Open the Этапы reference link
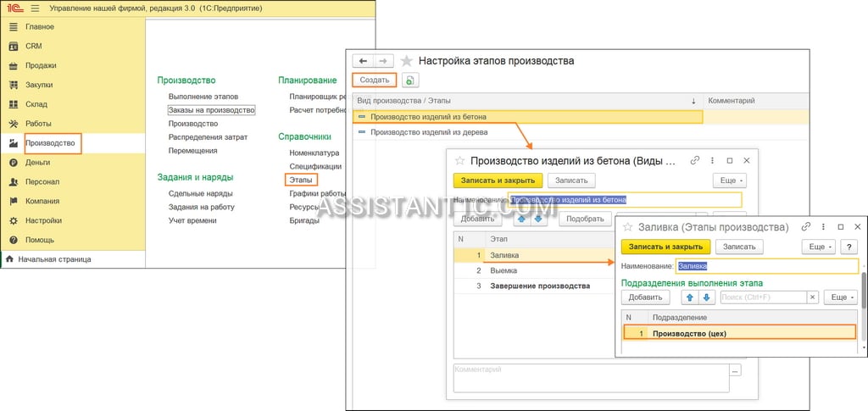 point(302,180)
